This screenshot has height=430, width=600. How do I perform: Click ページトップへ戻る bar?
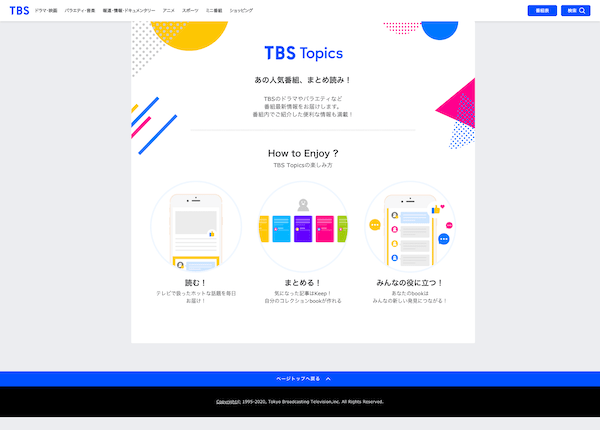300,379
